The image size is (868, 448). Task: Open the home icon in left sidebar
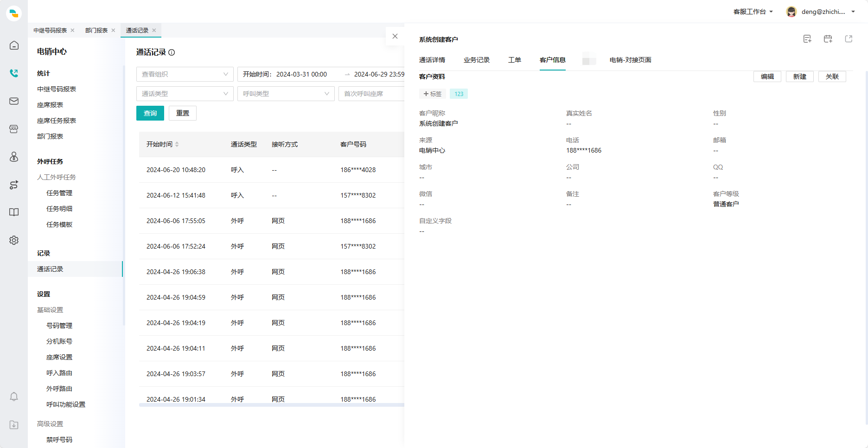pyautogui.click(x=14, y=45)
